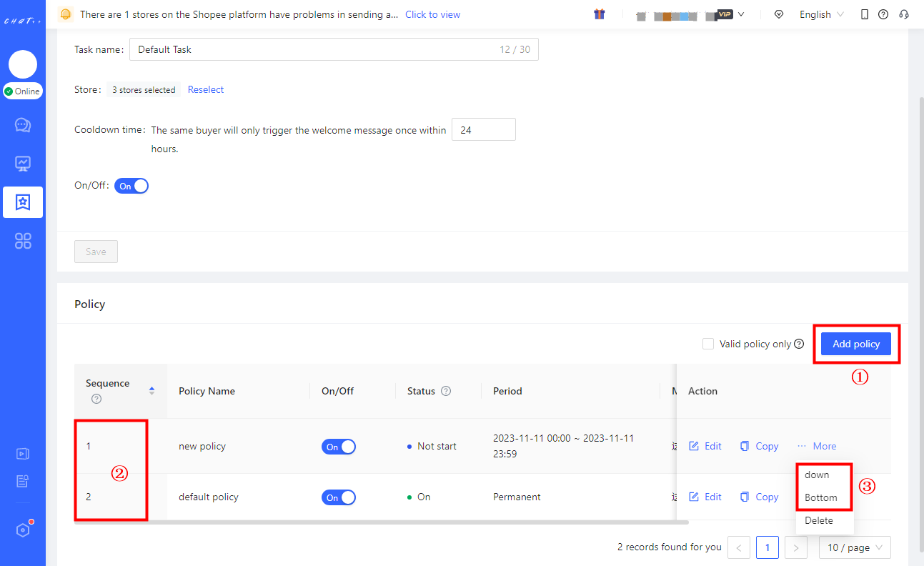Open the video tutorial sidebar icon
Image resolution: width=924 pixels, height=566 pixels.
(23, 453)
